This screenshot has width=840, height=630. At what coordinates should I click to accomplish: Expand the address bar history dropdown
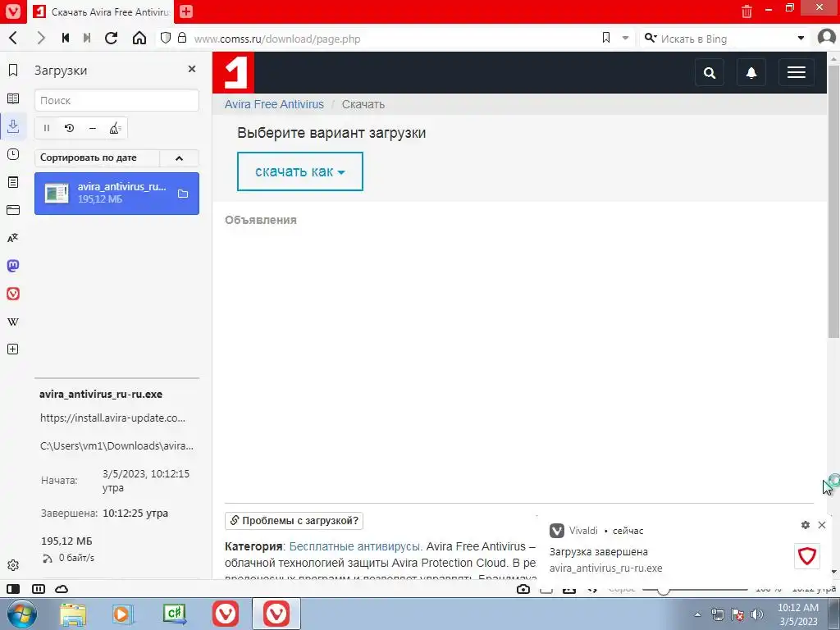click(x=625, y=39)
